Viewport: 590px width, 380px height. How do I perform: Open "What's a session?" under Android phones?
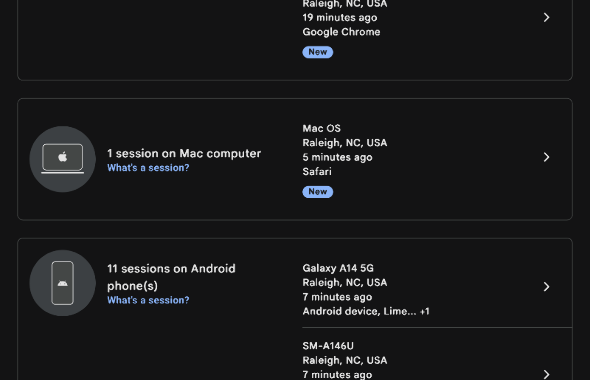click(x=148, y=300)
